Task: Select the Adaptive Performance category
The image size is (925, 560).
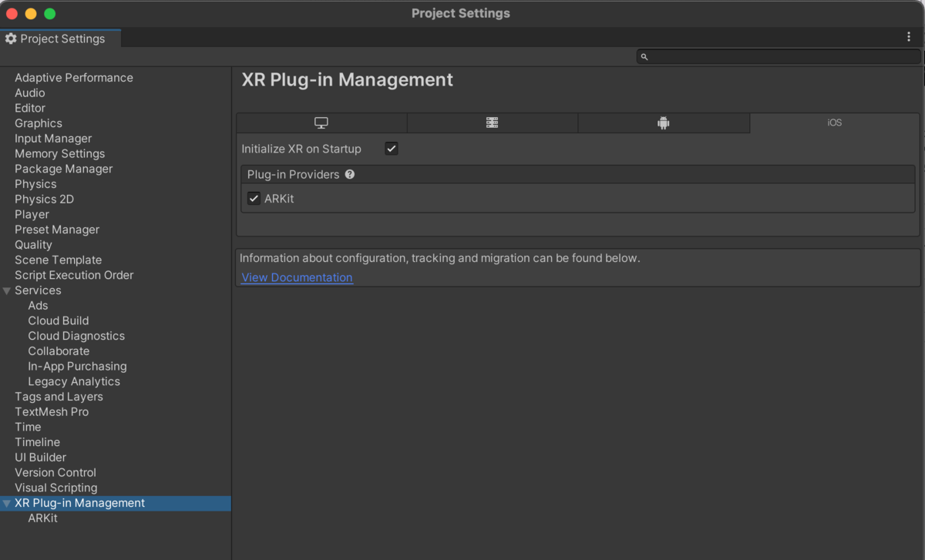Action: coord(74,78)
